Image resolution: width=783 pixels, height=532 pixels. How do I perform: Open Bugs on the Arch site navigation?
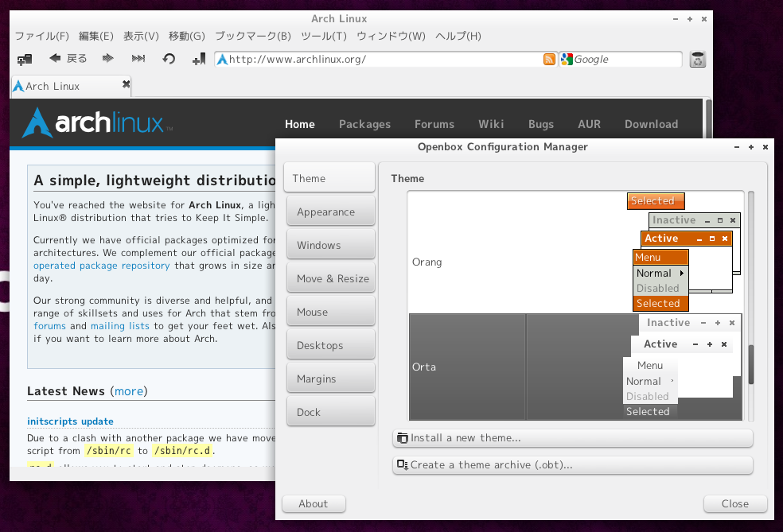pos(541,124)
